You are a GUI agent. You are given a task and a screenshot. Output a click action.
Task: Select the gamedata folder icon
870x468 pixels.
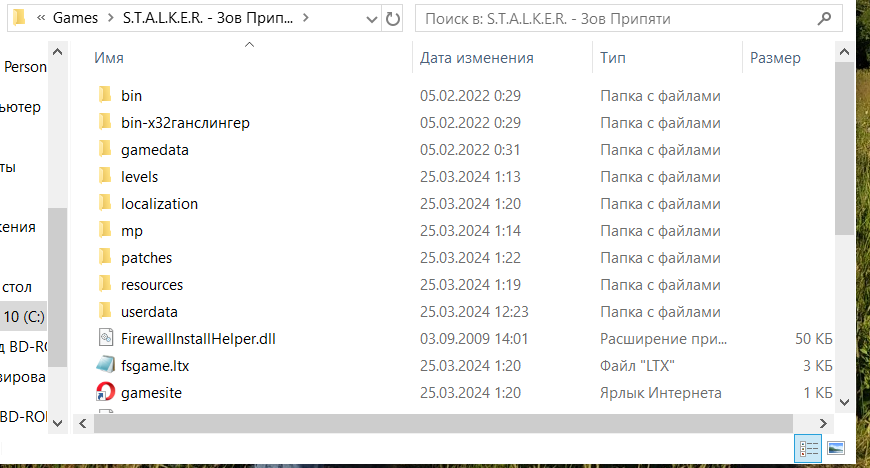(x=106, y=150)
